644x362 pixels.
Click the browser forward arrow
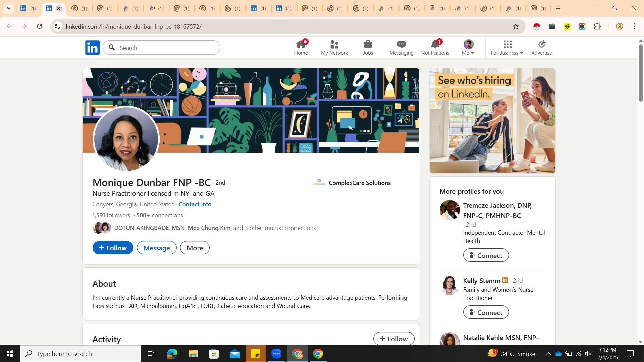click(x=24, y=26)
